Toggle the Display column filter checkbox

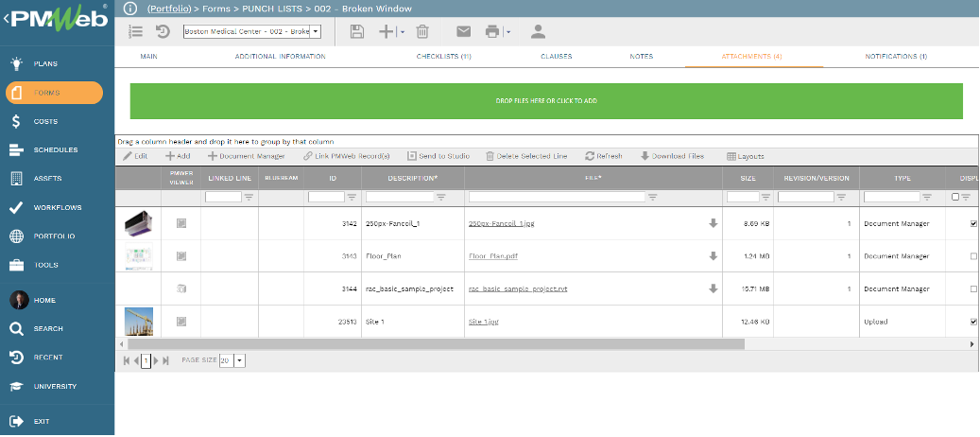pos(955,197)
